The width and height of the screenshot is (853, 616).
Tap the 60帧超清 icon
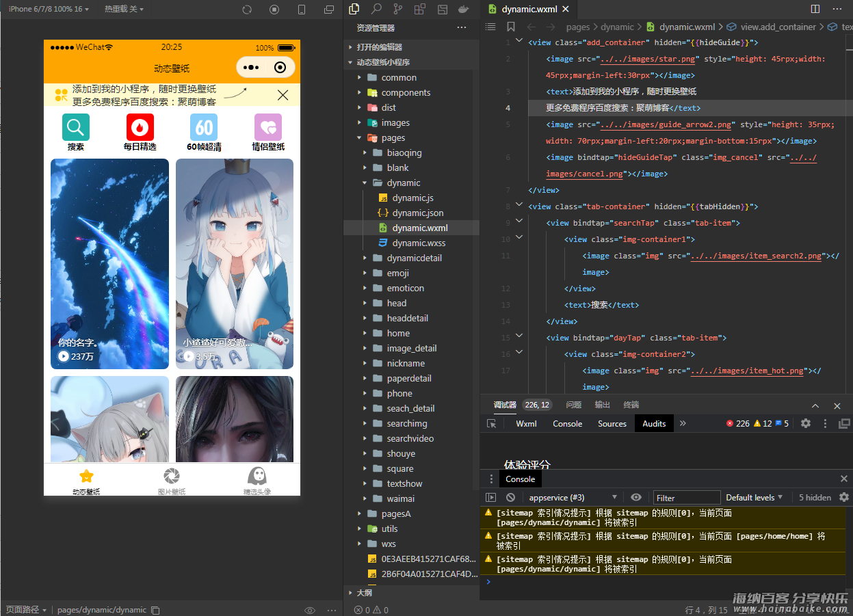click(204, 127)
